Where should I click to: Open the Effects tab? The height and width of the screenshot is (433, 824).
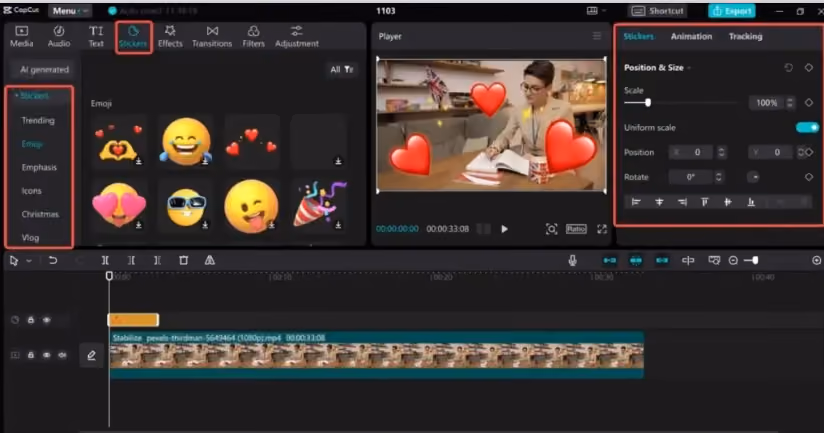[x=170, y=37]
